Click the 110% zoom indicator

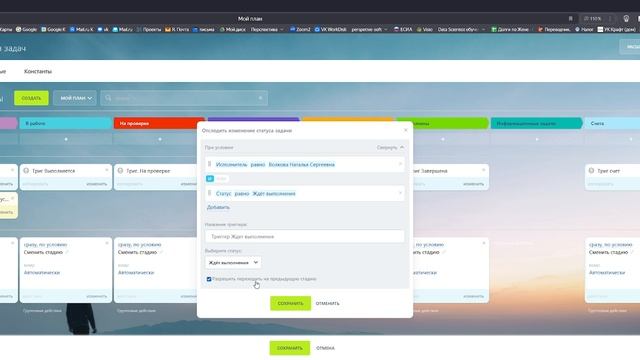(593, 18)
